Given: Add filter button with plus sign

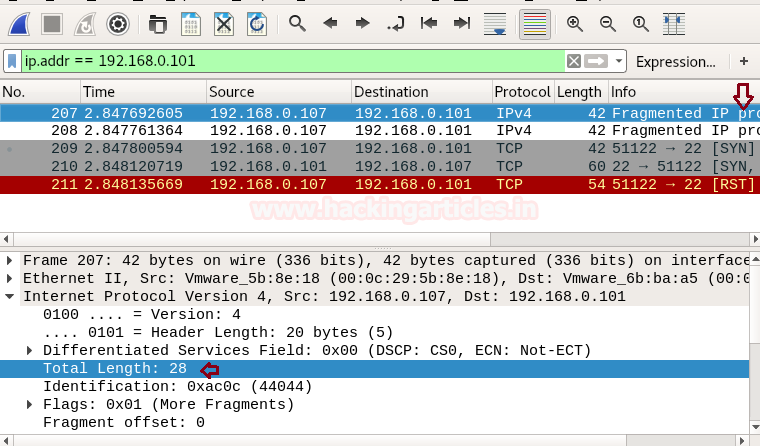Looking at the screenshot, I should [x=744, y=61].
